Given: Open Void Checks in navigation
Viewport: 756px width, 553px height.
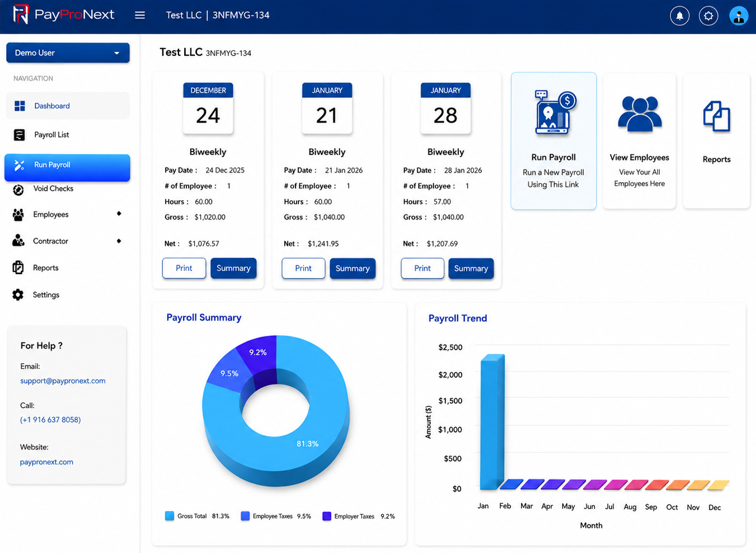Looking at the screenshot, I should coord(53,189).
